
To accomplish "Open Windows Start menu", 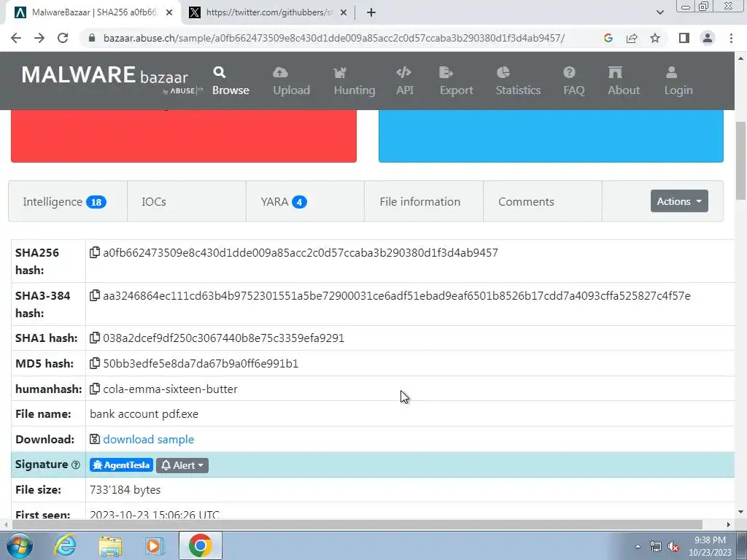I will click(x=19, y=546).
